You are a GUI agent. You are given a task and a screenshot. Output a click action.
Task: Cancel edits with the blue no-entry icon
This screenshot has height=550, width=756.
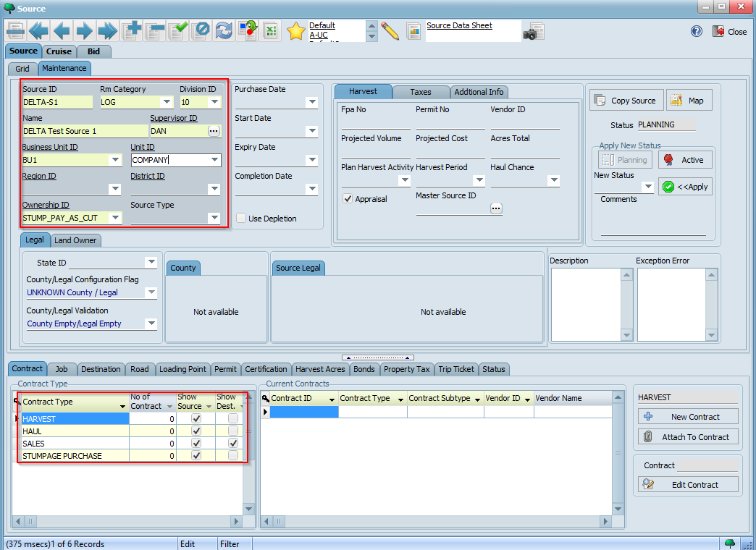pyautogui.click(x=201, y=31)
